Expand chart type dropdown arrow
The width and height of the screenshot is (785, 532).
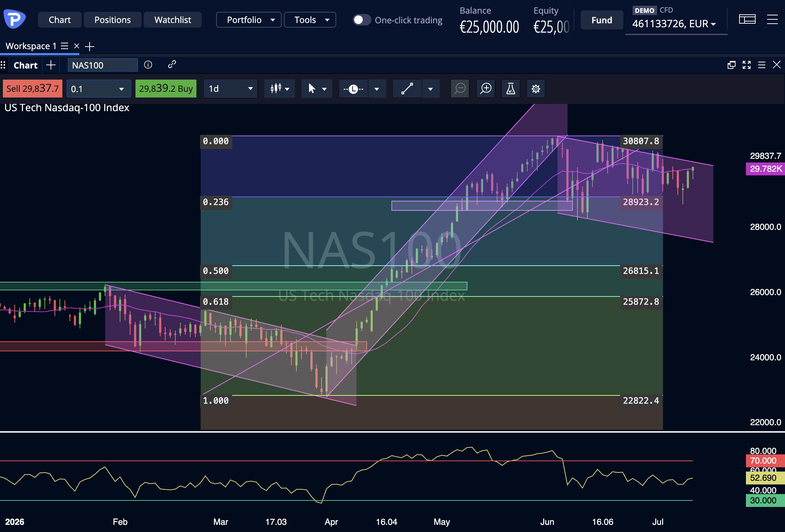(287, 89)
